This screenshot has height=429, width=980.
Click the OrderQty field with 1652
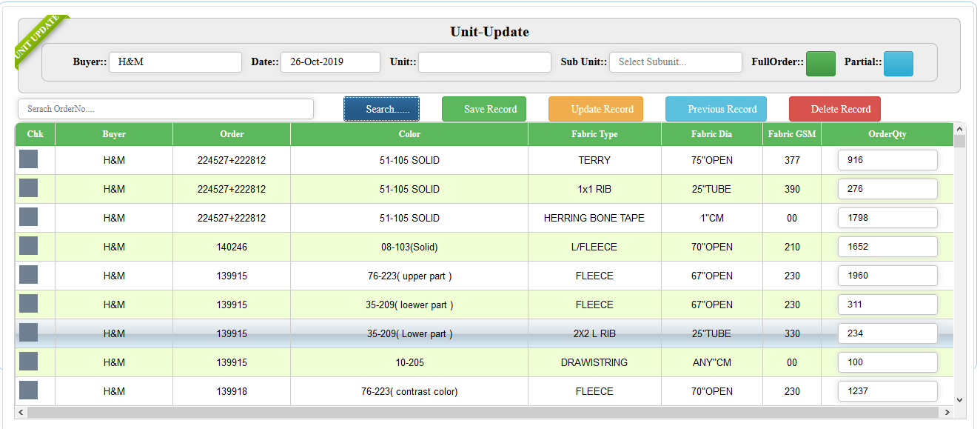click(887, 247)
